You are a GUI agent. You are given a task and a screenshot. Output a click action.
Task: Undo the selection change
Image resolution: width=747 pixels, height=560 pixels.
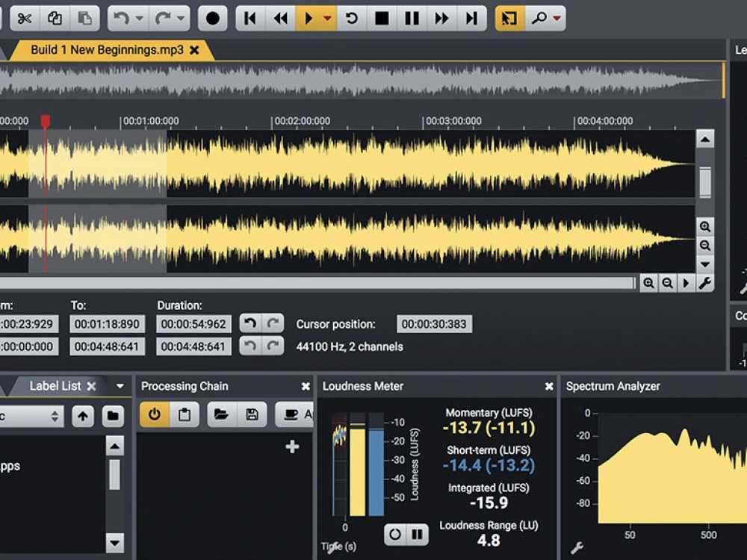[x=250, y=324]
